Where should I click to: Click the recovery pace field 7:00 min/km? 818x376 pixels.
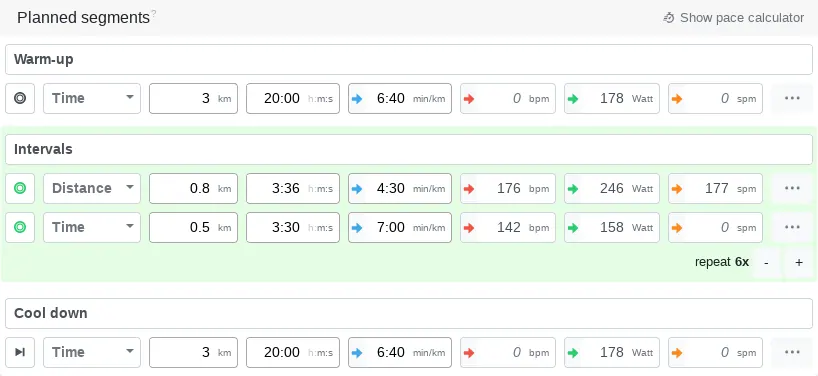(x=400, y=227)
